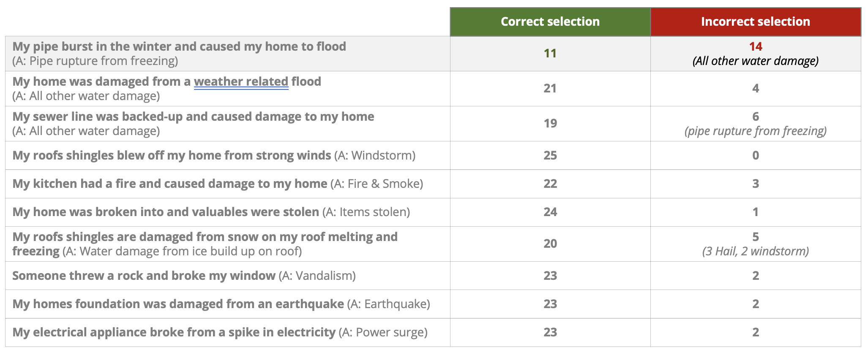Click the red Incorrect selection header
This screenshot has width=868, height=352.
tap(755, 22)
